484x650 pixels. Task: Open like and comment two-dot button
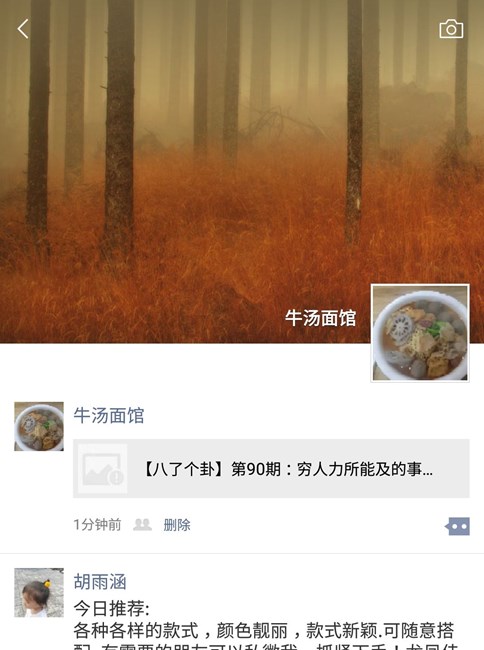point(457,526)
